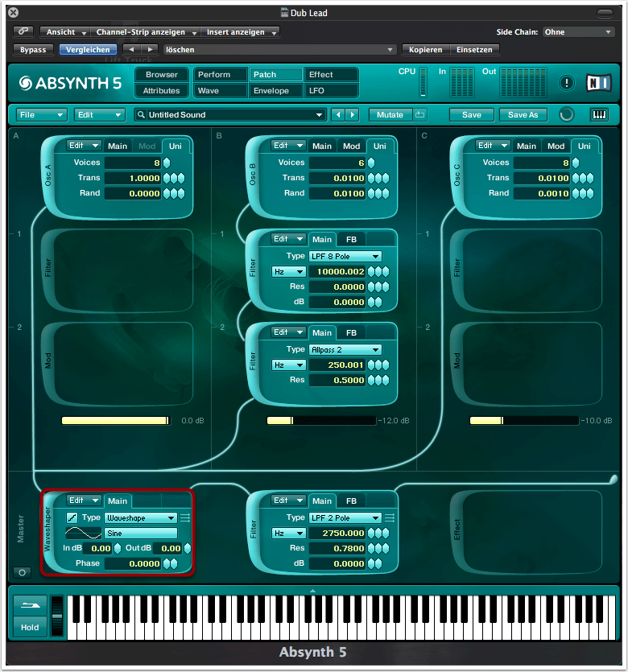The image size is (628, 672).
Task: Activate the empty master Effect slot
Action: tap(527, 531)
